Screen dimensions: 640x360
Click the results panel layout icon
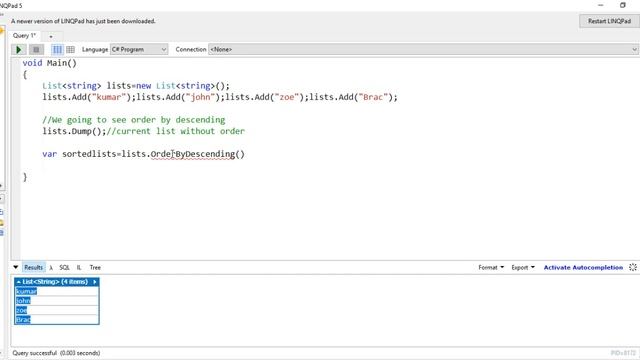click(633, 267)
